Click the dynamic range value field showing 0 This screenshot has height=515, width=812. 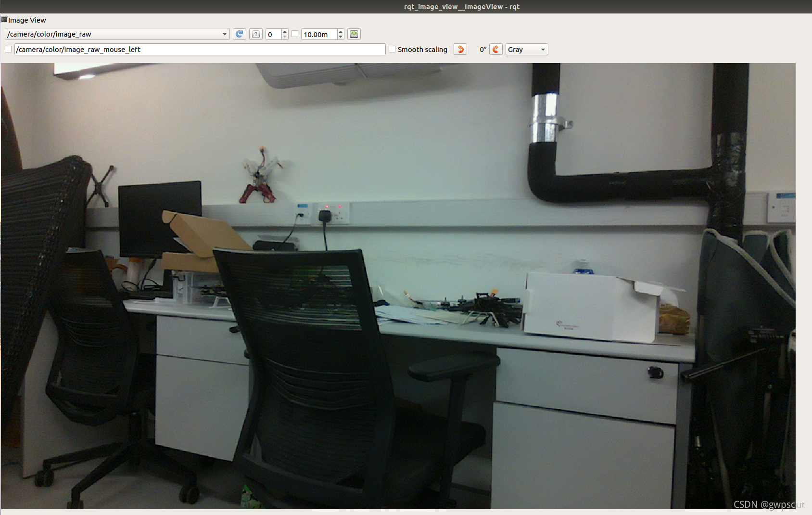[274, 34]
